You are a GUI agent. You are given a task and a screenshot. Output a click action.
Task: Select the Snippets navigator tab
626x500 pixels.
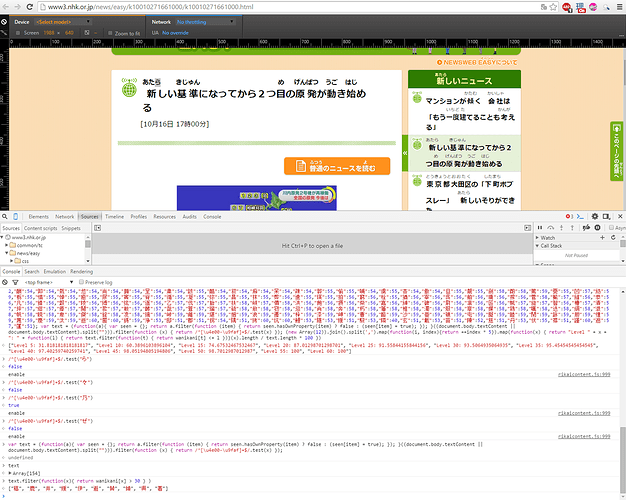pos(71,228)
